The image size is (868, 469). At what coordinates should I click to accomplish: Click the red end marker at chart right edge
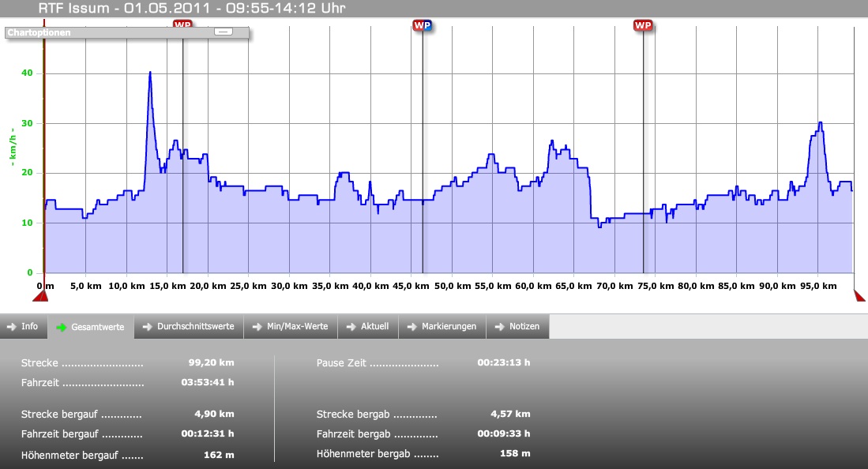click(x=859, y=295)
